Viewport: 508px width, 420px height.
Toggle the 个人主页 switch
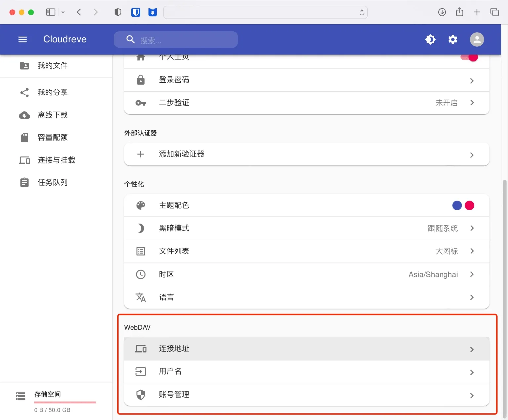[469, 57]
